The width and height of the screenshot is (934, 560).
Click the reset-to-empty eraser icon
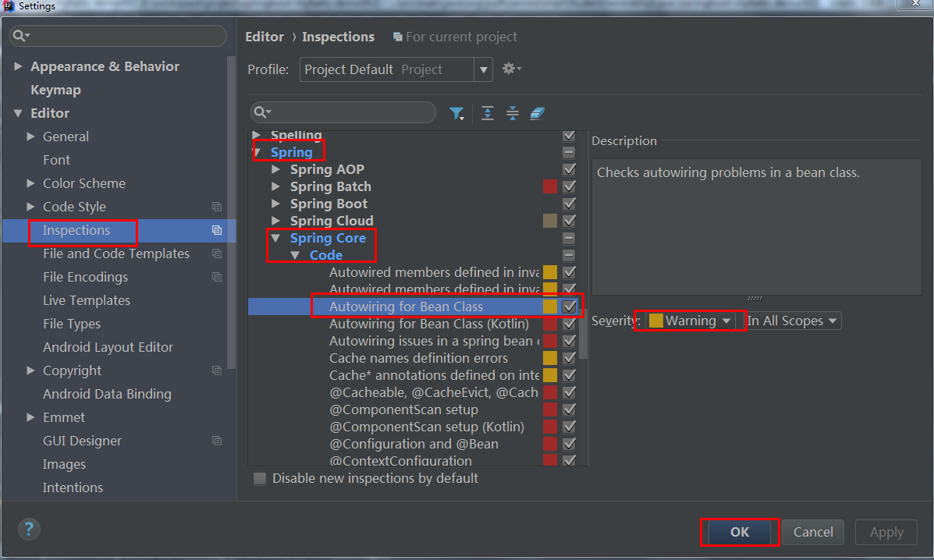click(538, 113)
